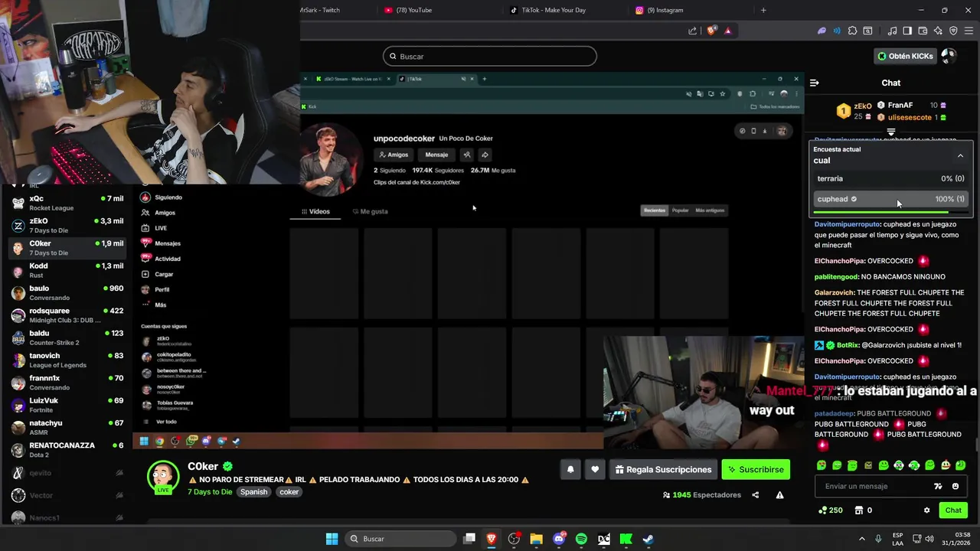Screen dimensions: 980x551
Task: Click the 7 Days to Die category link
Action: (210, 492)
